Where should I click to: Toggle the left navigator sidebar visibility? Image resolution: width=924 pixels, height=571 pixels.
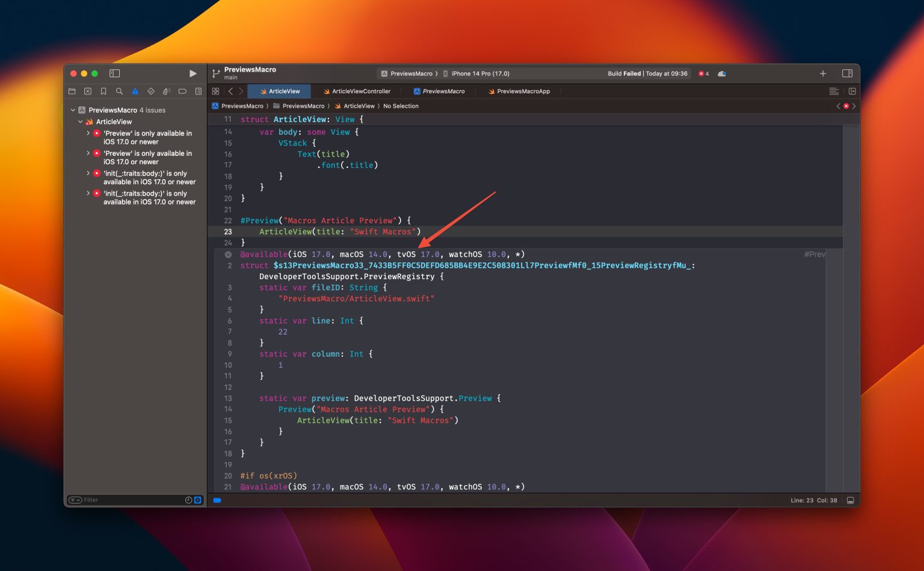[x=114, y=73]
